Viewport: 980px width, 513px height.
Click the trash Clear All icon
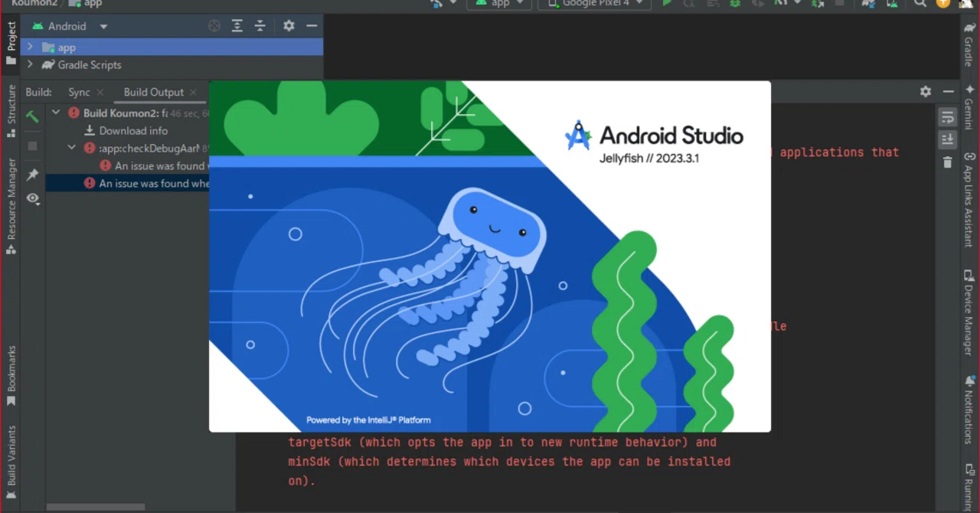click(x=948, y=162)
